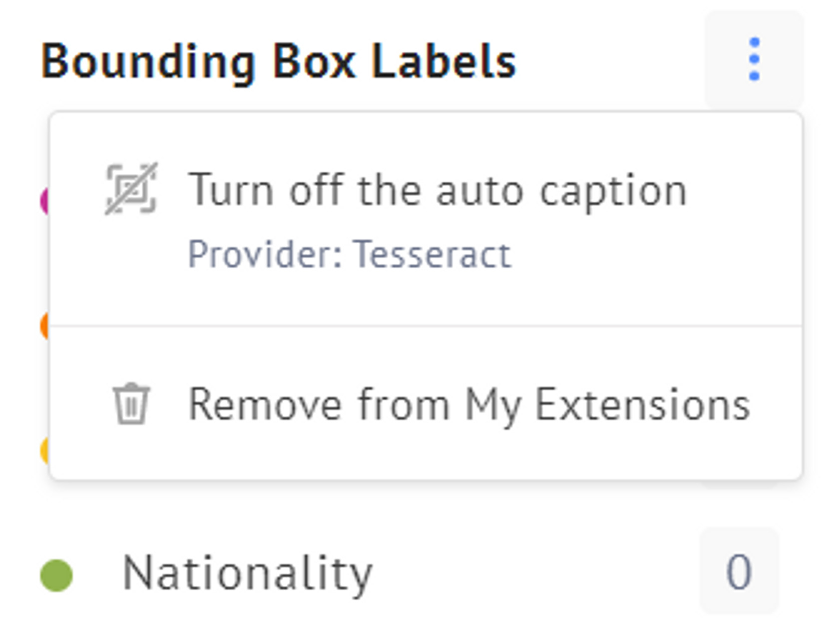The image size is (824, 644).
Task: Click the "Bounding Box Labels" panel heading
Action: pyautogui.click(x=278, y=62)
